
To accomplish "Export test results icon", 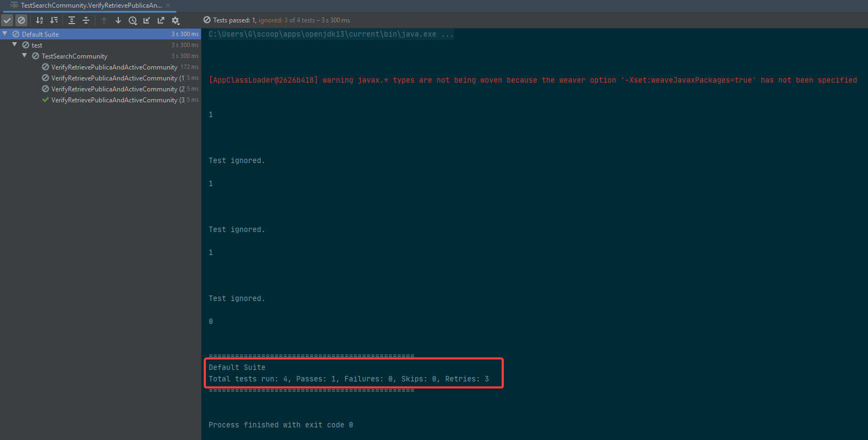I will pyautogui.click(x=161, y=20).
